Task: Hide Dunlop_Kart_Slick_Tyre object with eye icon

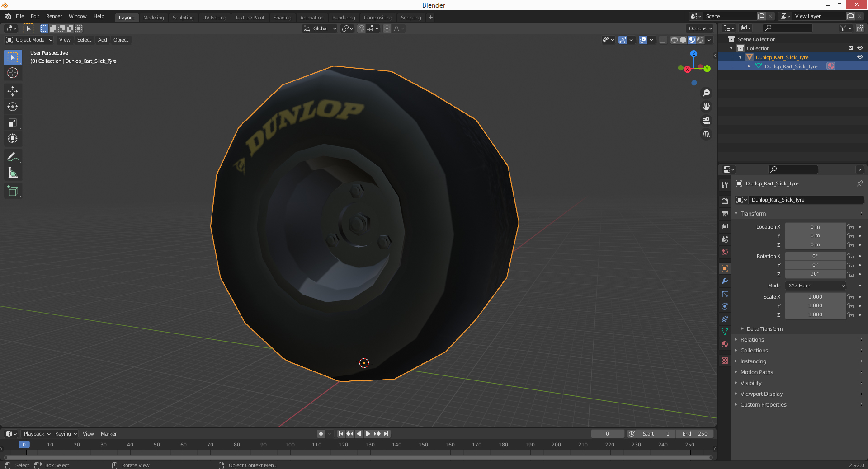Action: tap(860, 57)
